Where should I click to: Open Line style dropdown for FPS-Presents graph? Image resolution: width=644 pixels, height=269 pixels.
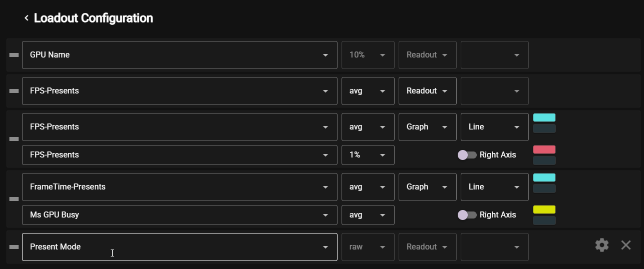click(494, 127)
